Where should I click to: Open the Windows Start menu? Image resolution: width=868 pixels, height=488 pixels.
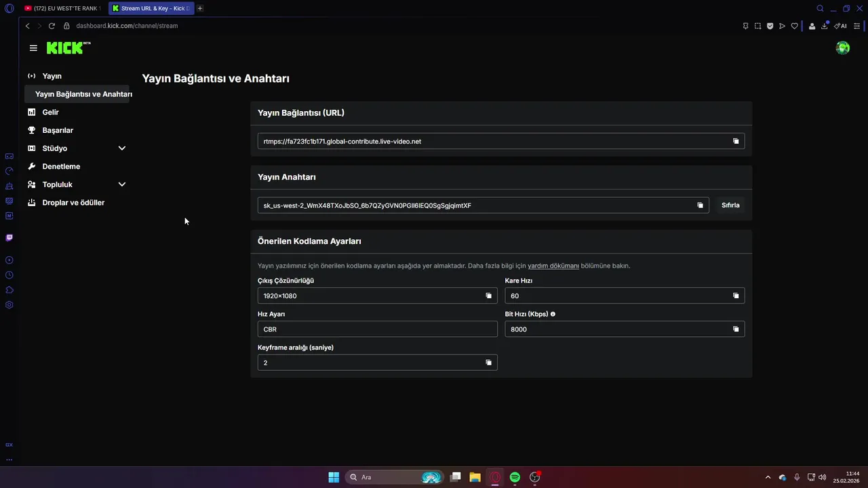pyautogui.click(x=334, y=477)
